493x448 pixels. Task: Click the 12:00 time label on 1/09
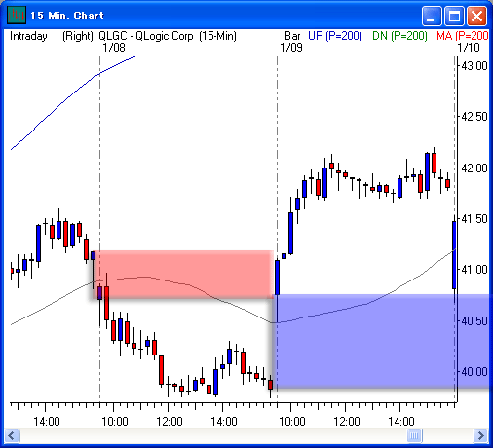click(347, 422)
